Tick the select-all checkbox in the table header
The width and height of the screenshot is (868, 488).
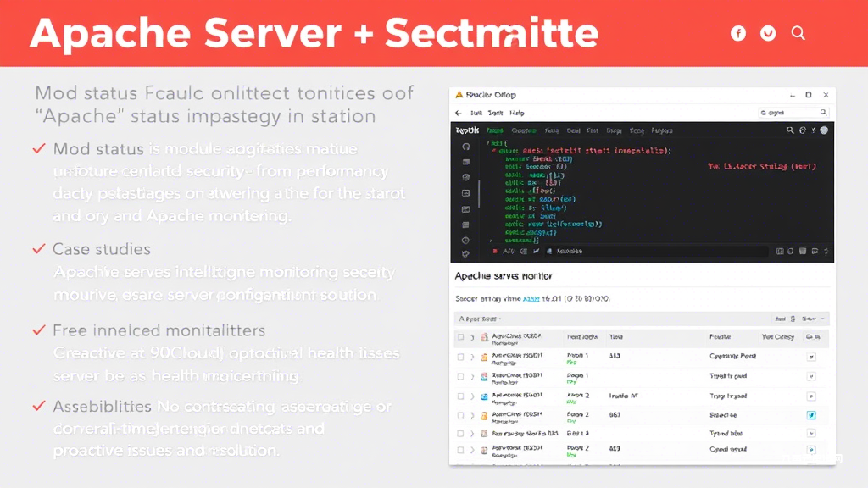pyautogui.click(x=460, y=337)
